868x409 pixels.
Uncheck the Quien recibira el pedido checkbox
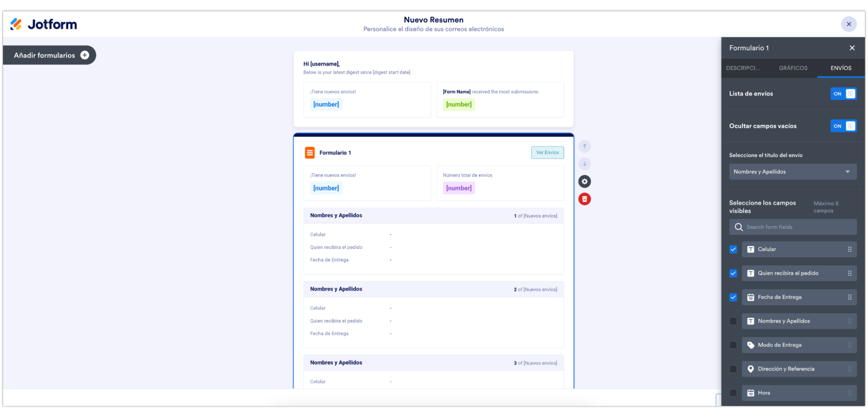pyautogui.click(x=733, y=273)
